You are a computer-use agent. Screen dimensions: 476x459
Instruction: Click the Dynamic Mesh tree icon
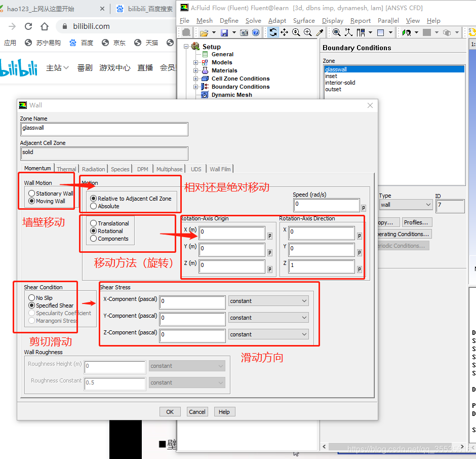click(205, 95)
